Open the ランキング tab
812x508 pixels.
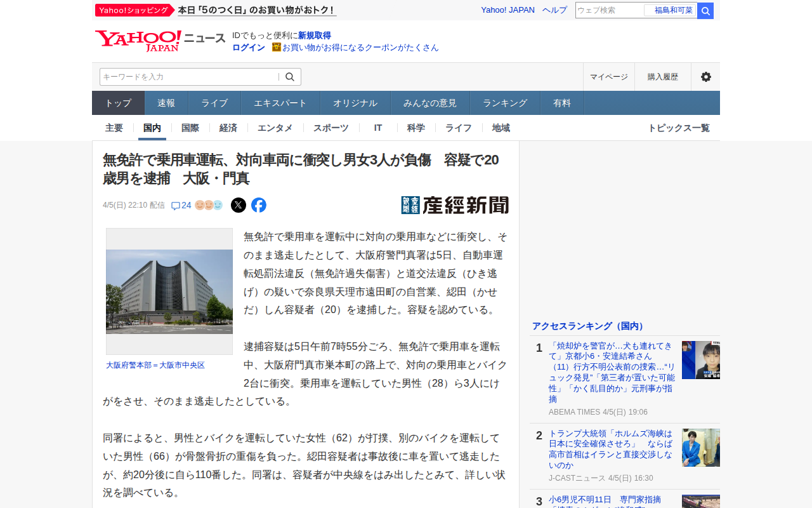tap(505, 103)
